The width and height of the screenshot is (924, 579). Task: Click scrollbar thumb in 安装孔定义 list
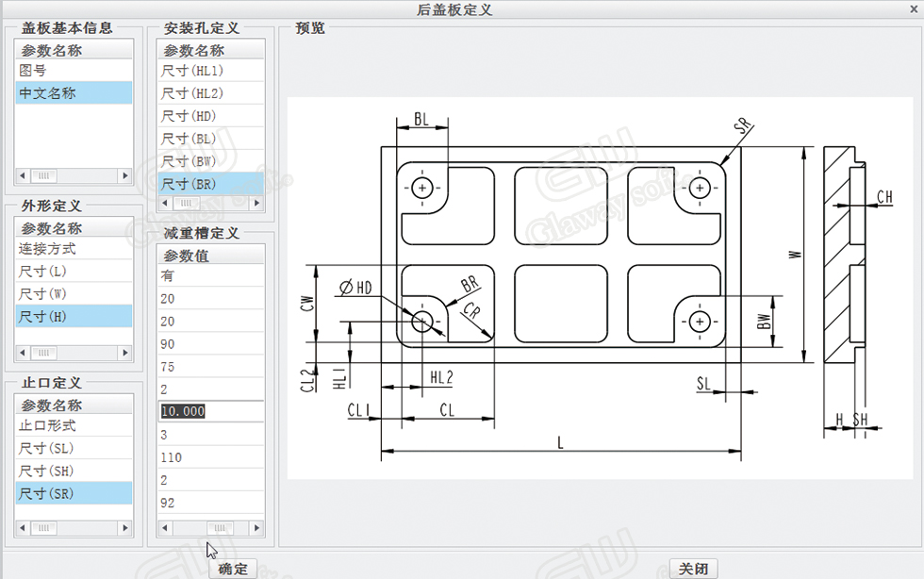click(186, 203)
